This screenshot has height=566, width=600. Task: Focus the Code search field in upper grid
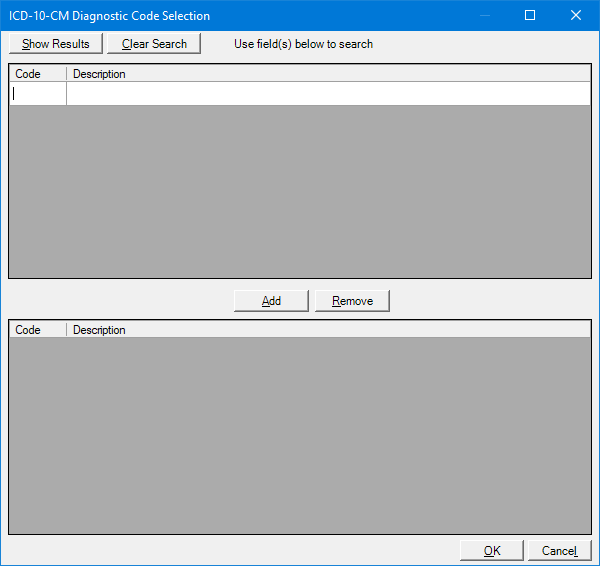point(38,94)
